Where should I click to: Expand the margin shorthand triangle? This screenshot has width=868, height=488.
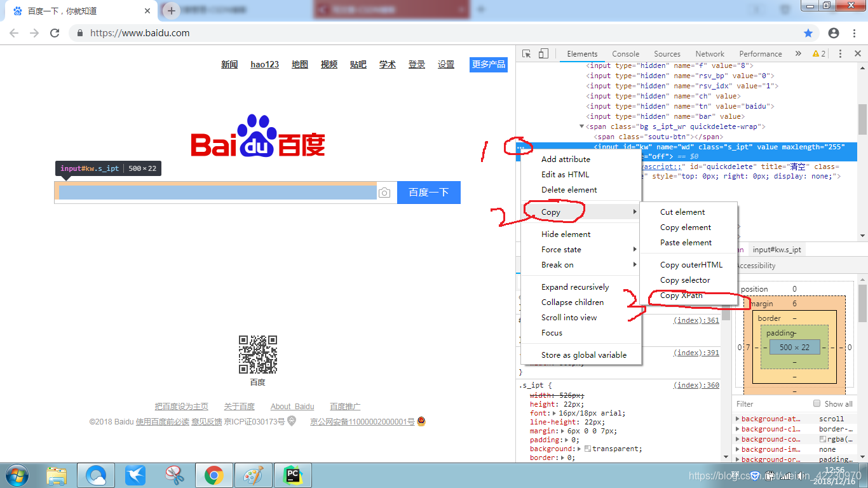point(562,431)
